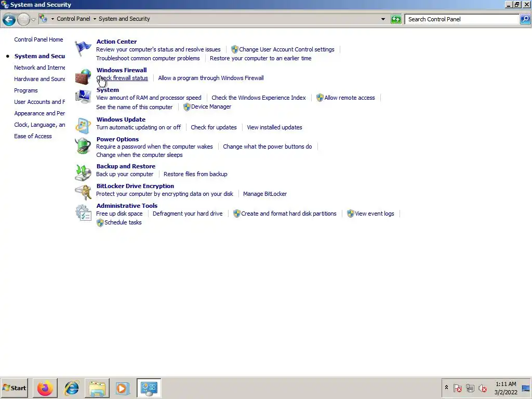
Task: Click the Windows Update icon
Action: coord(83,126)
